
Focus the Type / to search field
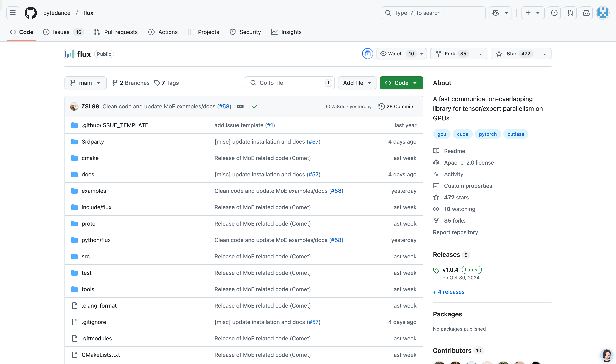pos(434,13)
